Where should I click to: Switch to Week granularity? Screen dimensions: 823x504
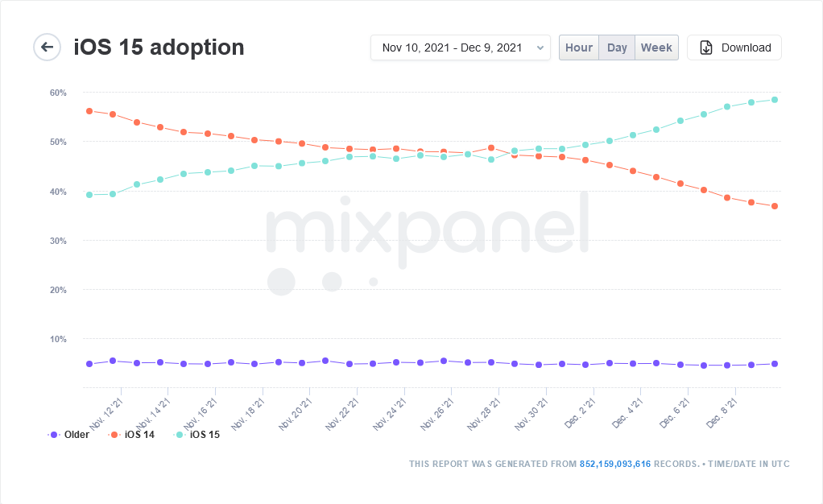tap(656, 48)
